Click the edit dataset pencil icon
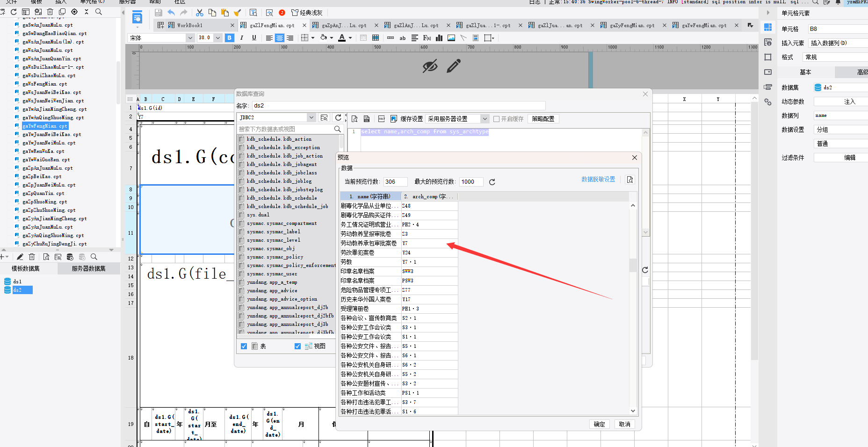This screenshot has height=447, width=868. point(20,257)
